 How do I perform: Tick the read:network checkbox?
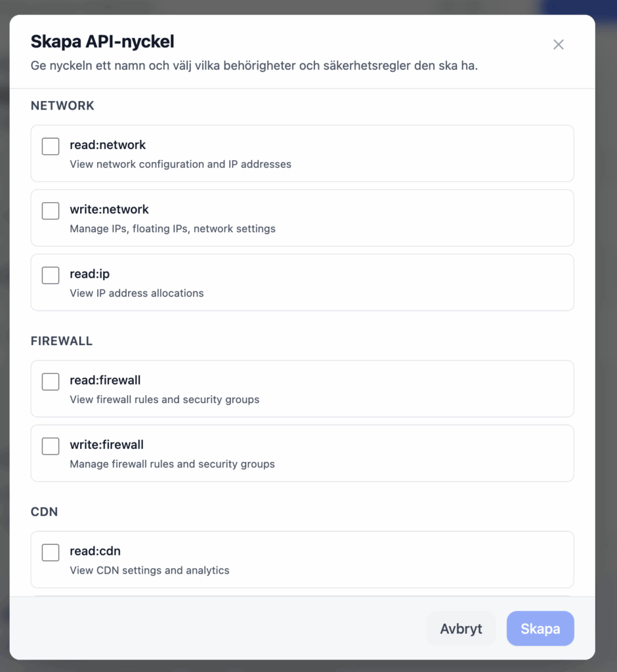click(51, 146)
